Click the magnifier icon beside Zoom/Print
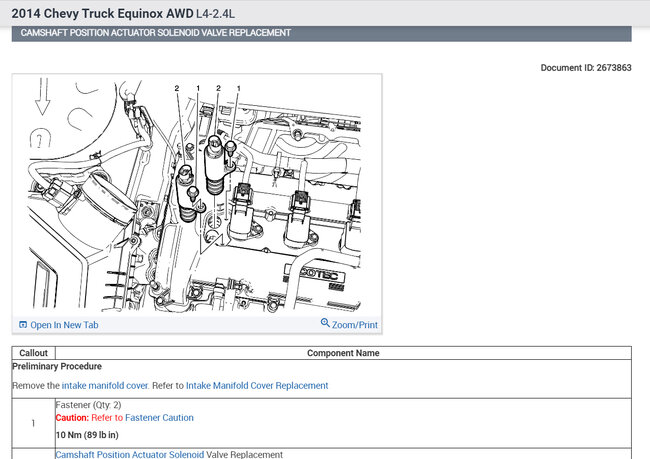The image size is (650, 459). click(x=325, y=323)
